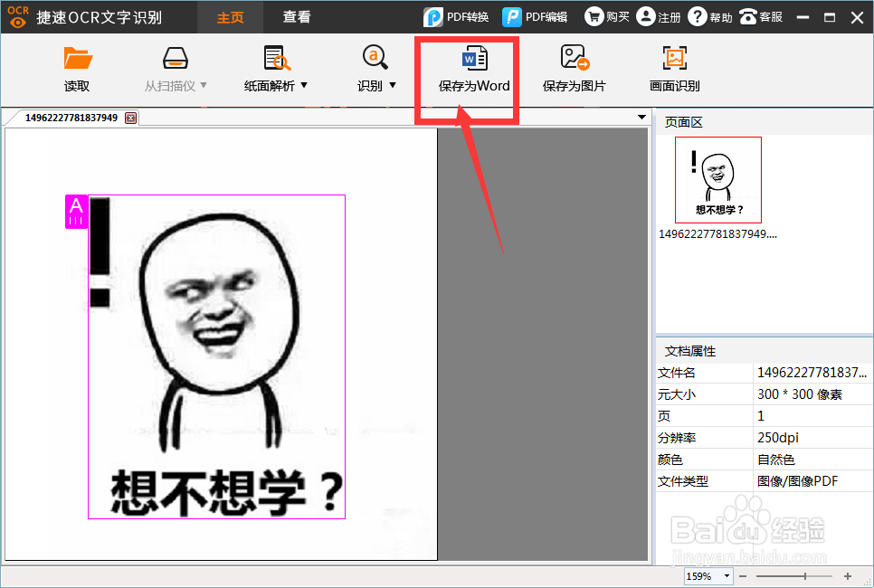Click the 颜色 property label

(x=670, y=460)
